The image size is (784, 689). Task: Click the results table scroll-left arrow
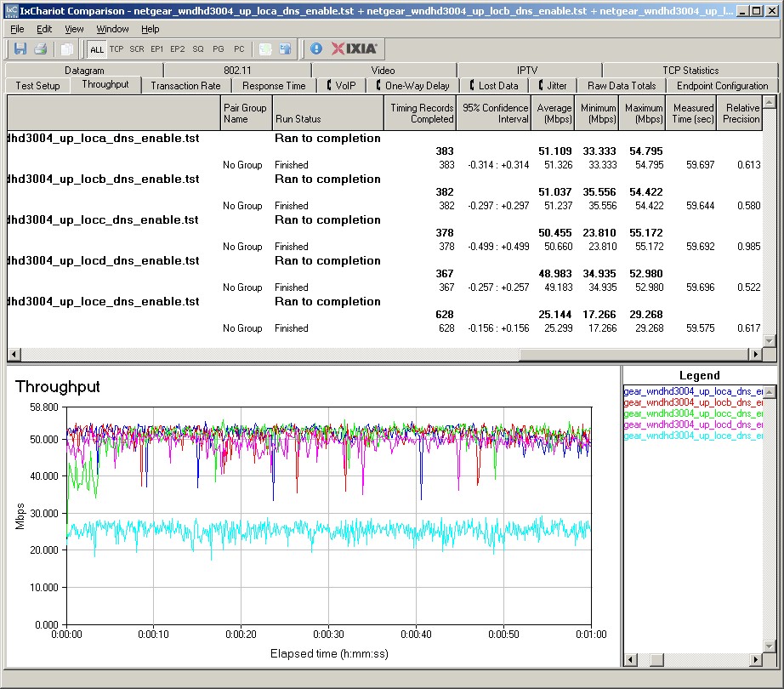click(14, 354)
